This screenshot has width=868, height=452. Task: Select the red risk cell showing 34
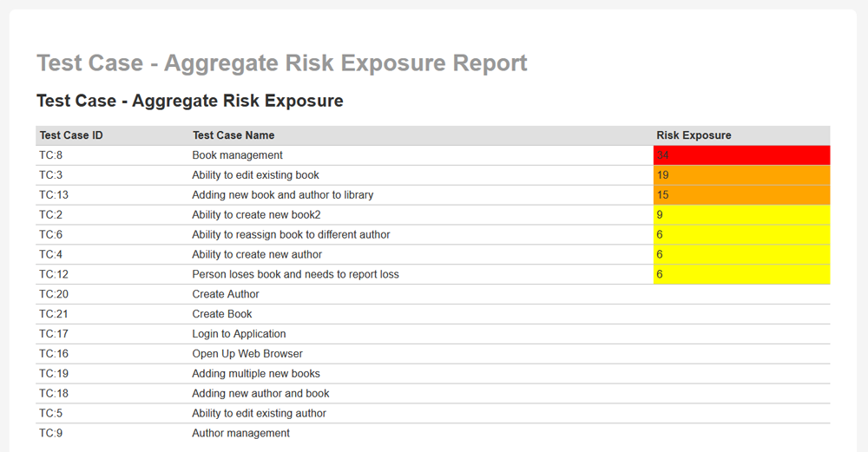click(x=741, y=155)
